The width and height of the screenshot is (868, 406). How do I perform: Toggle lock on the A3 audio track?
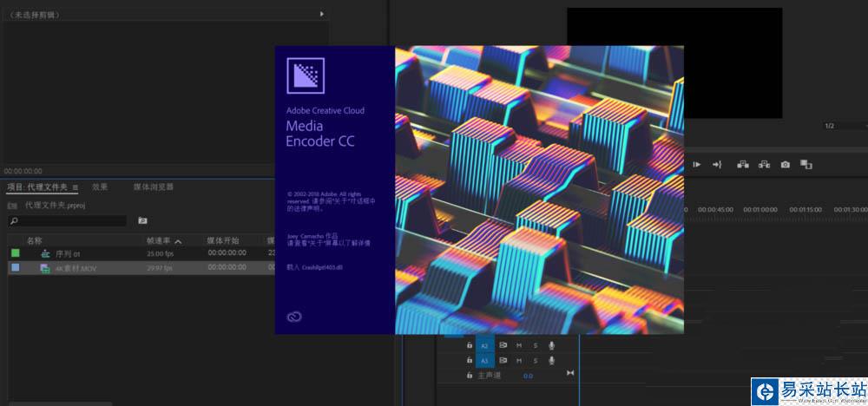470,360
